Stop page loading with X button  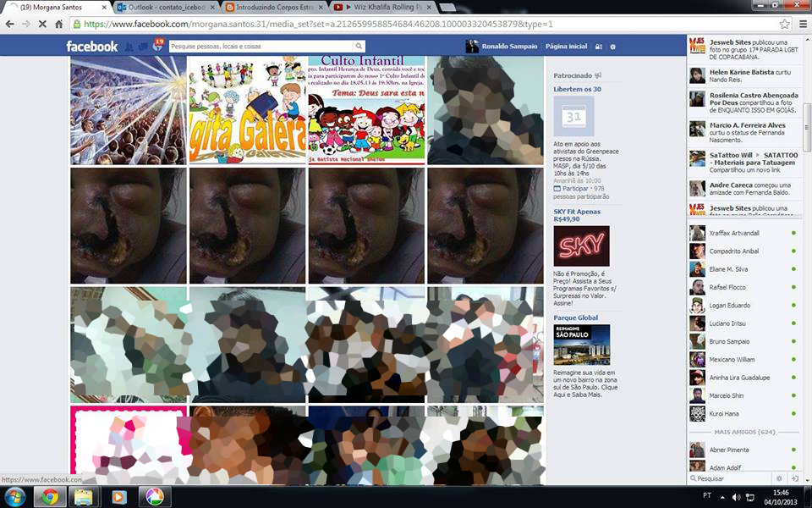[x=42, y=25]
